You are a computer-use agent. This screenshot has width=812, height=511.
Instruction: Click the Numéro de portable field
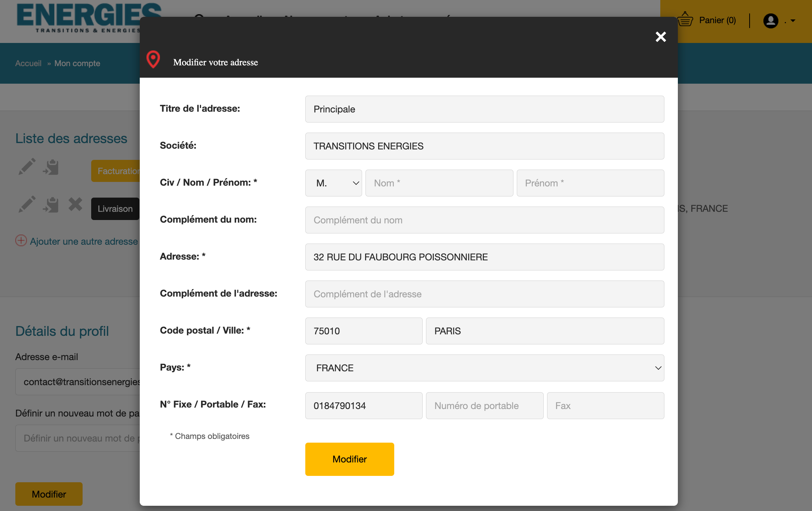pyautogui.click(x=484, y=406)
